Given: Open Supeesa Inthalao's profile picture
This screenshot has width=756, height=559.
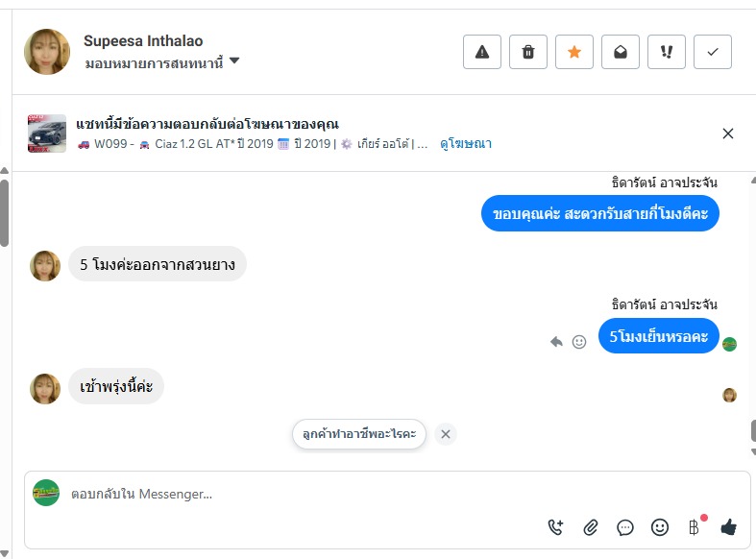Looking at the screenshot, I should pos(47,52).
